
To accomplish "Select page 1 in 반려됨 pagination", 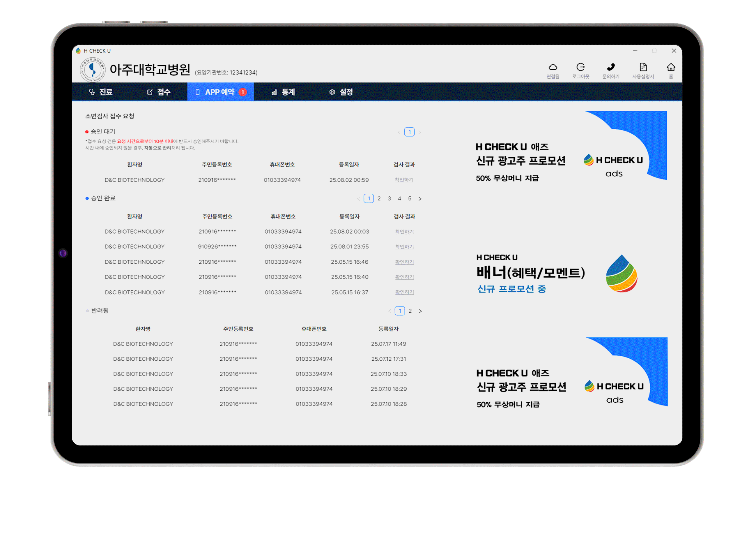I will tap(400, 311).
